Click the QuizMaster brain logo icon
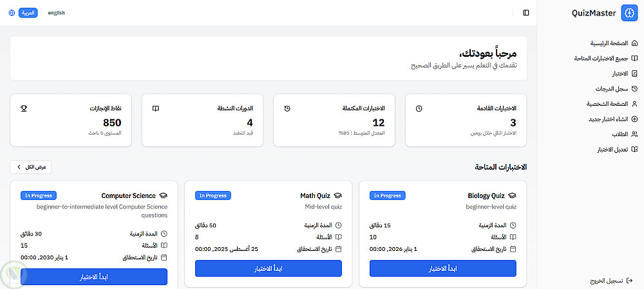The width and height of the screenshot is (644, 289). click(x=629, y=13)
